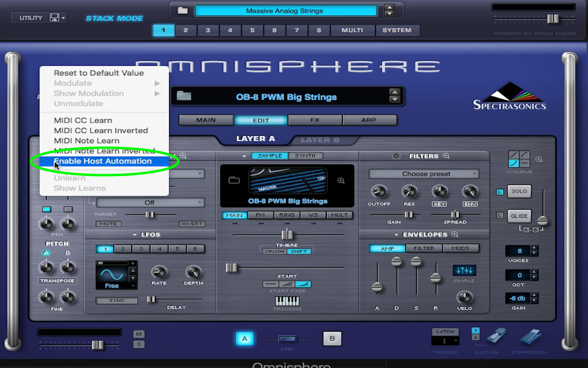The image size is (588, 368).
Task: Click the magnifier left of the Sample selector
Action: [x=183, y=156]
